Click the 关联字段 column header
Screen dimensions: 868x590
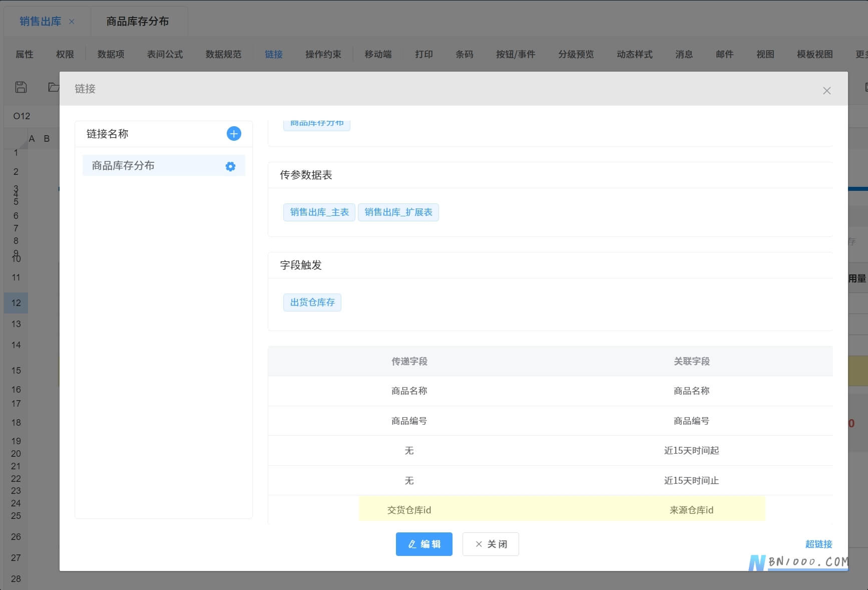coord(692,361)
